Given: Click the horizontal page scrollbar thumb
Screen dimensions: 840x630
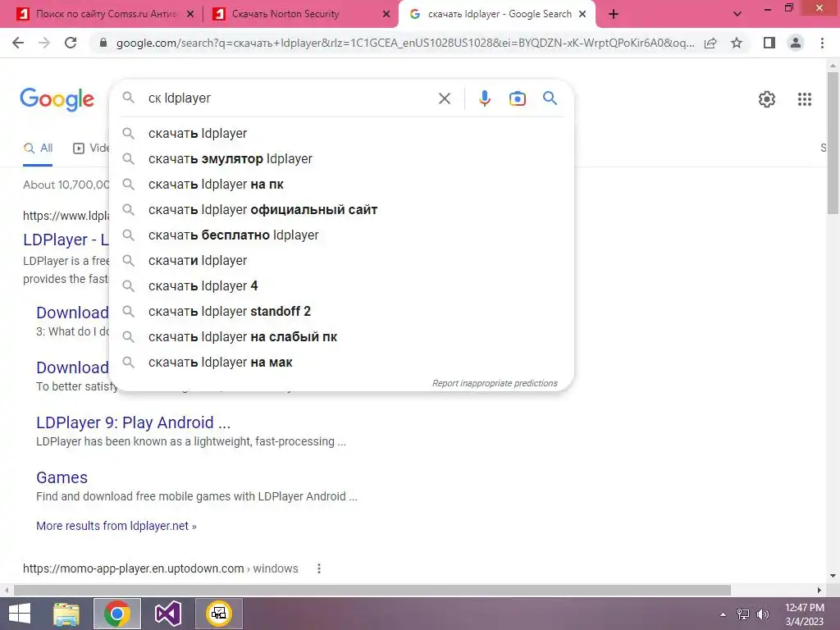Looking at the screenshot, I should (x=372, y=590).
